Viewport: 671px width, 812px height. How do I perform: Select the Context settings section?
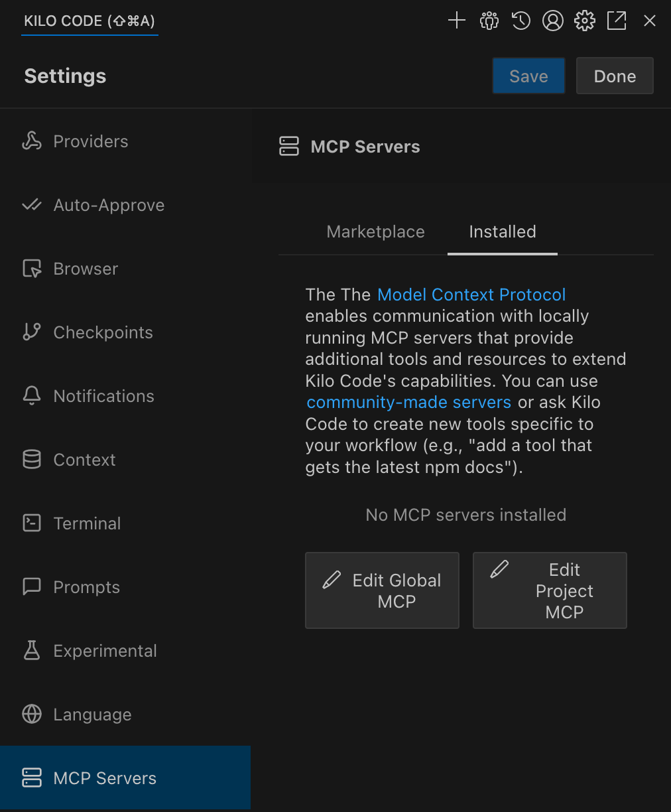point(84,460)
